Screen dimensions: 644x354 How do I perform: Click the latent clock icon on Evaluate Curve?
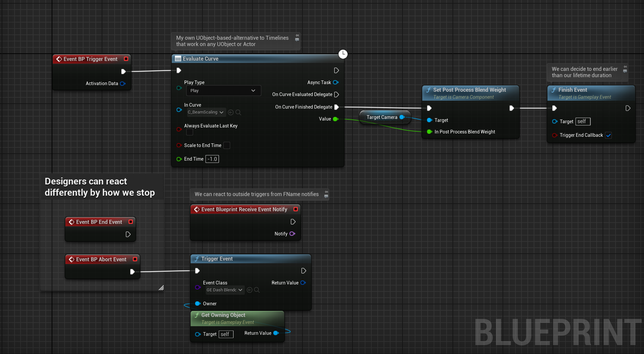343,54
